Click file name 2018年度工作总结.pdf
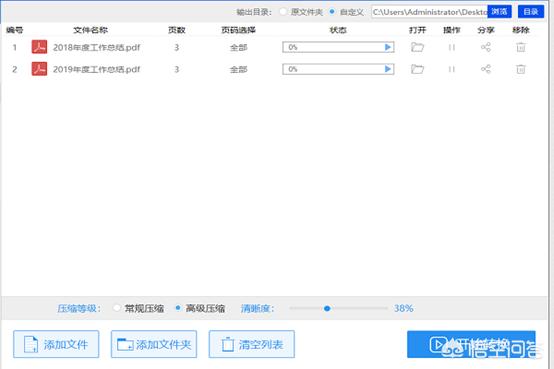The width and height of the screenshot is (554, 369). pos(96,47)
